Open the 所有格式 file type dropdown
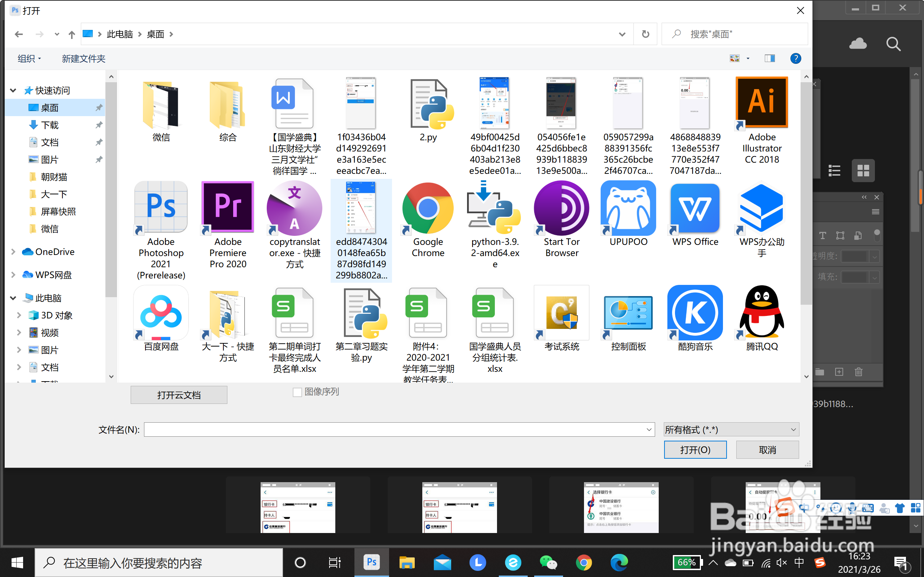This screenshot has height=577, width=924. (731, 430)
